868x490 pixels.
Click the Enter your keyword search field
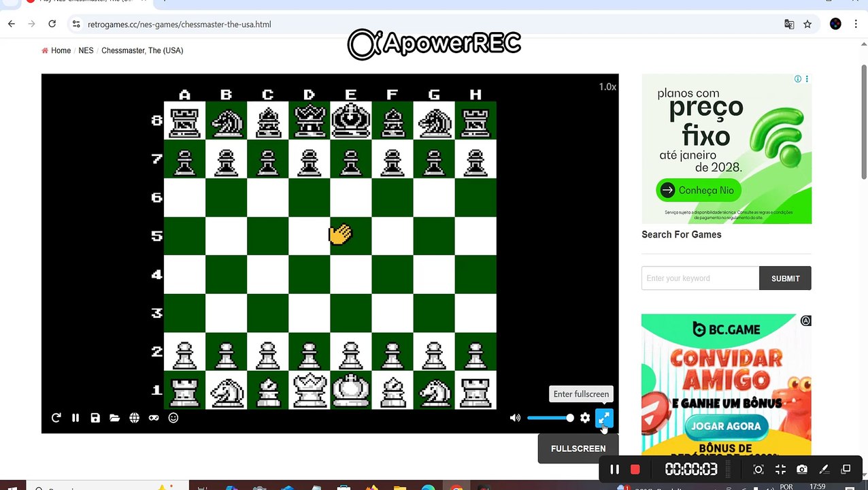700,278
